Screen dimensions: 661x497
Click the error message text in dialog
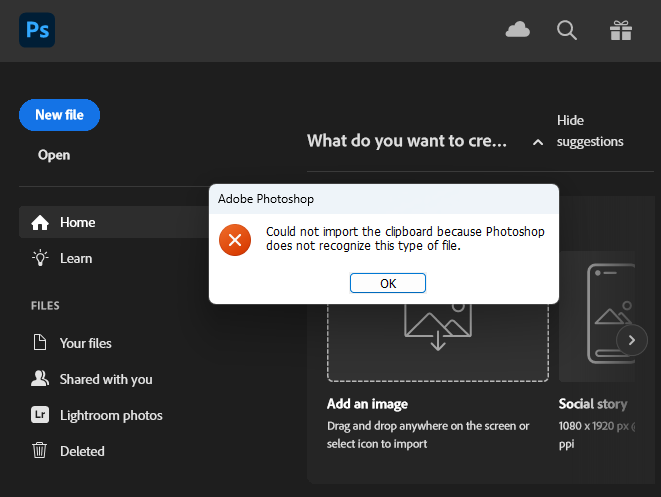point(405,239)
